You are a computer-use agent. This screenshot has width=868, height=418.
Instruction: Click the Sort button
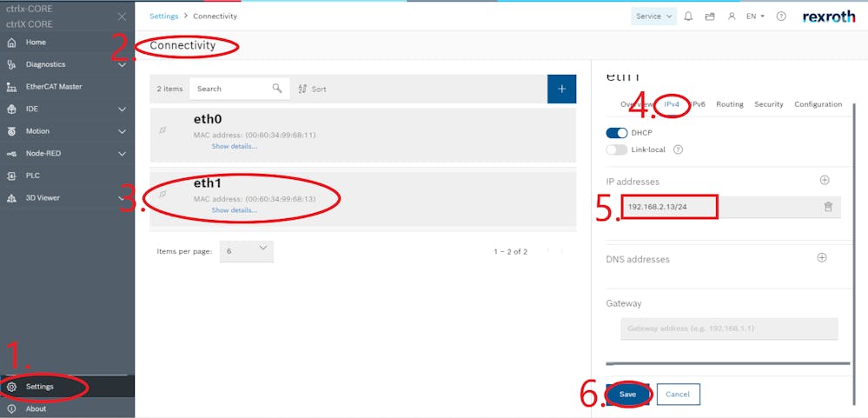[312, 89]
